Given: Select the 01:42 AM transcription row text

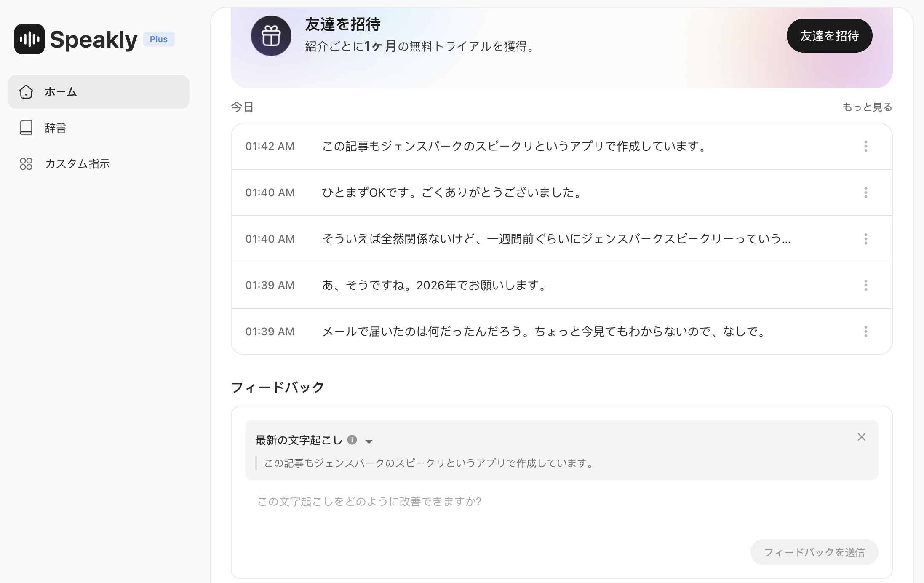Looking at the screenshot, I should (x=514, y=146).
